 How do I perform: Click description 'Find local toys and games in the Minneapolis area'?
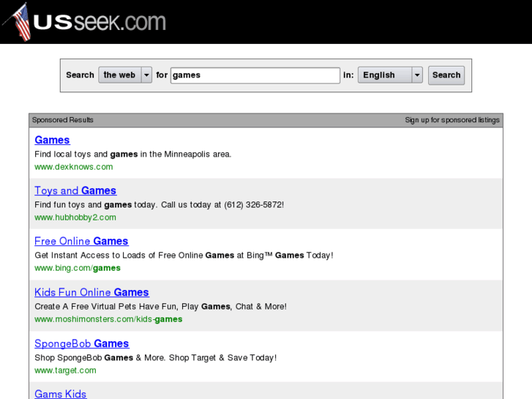133,154
